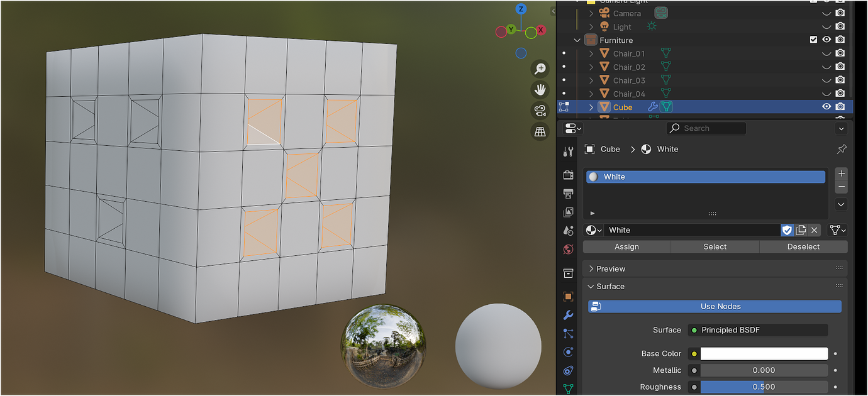Open the properties options dropdown arrow

(841, 128)
